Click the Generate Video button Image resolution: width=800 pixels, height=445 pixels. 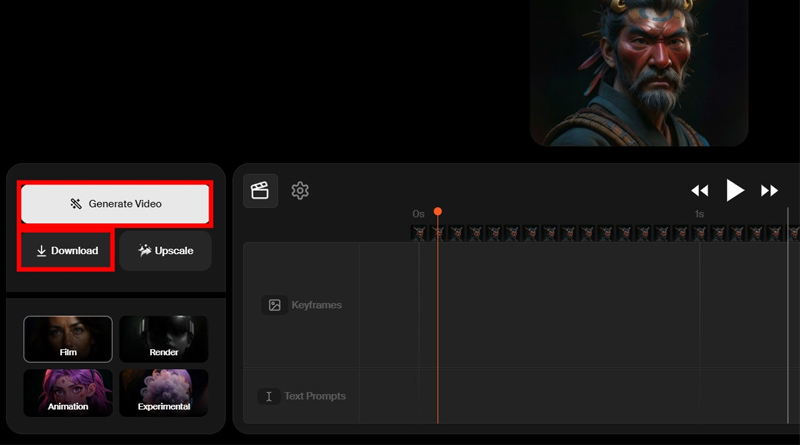115,204
